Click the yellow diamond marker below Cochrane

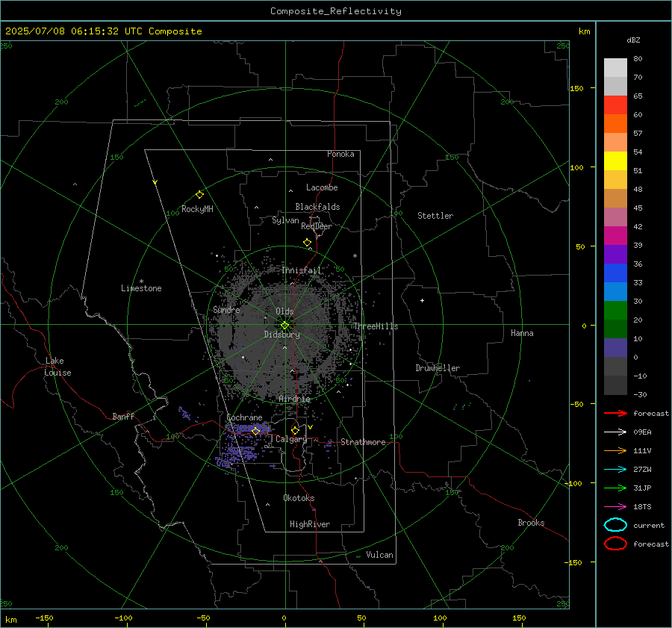tap(255, 431)
